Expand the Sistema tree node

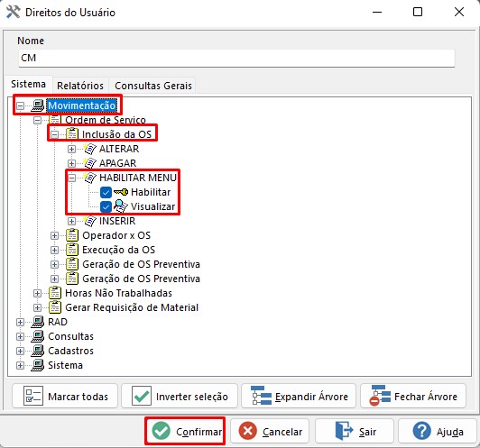click(x=20, y=365)
